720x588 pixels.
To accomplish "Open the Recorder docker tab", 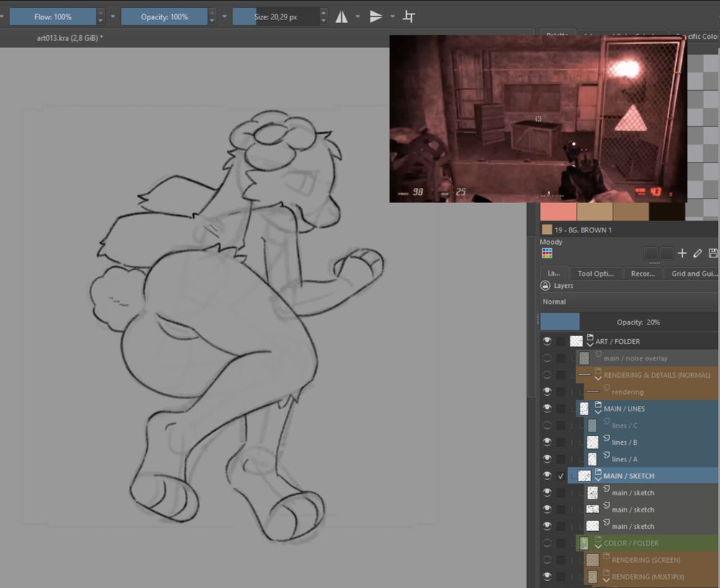I will [x=643, y=273].
